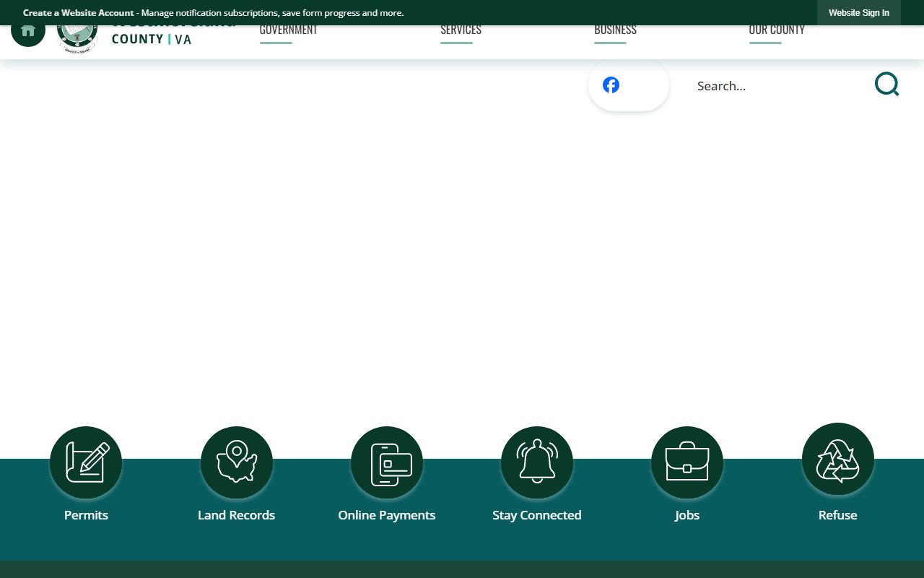
Task: Click the Refuse recycling icon
Action: click(837, 460)
